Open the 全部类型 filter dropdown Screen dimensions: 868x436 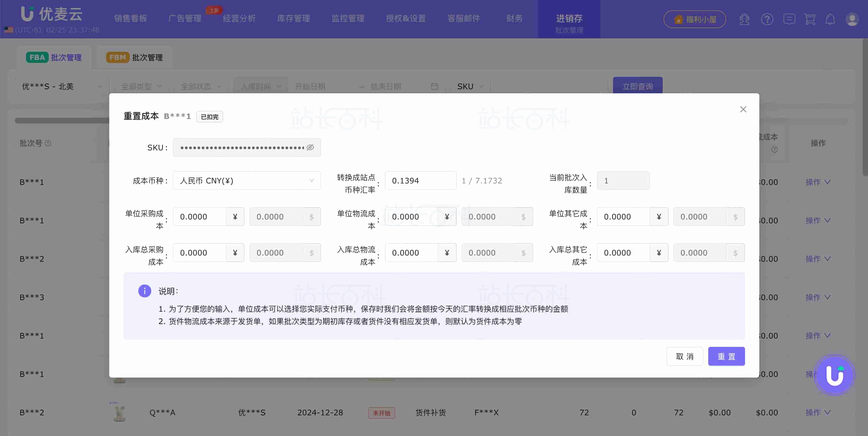[x=141, y=87]
